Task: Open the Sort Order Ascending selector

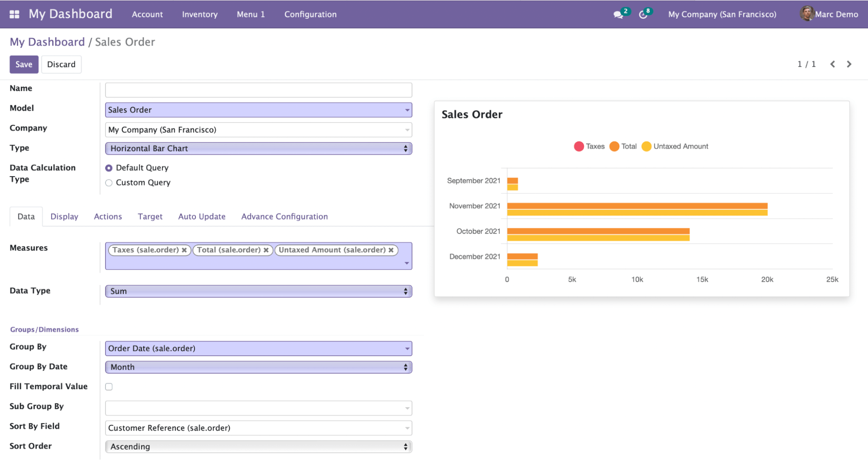Action: 258,447
